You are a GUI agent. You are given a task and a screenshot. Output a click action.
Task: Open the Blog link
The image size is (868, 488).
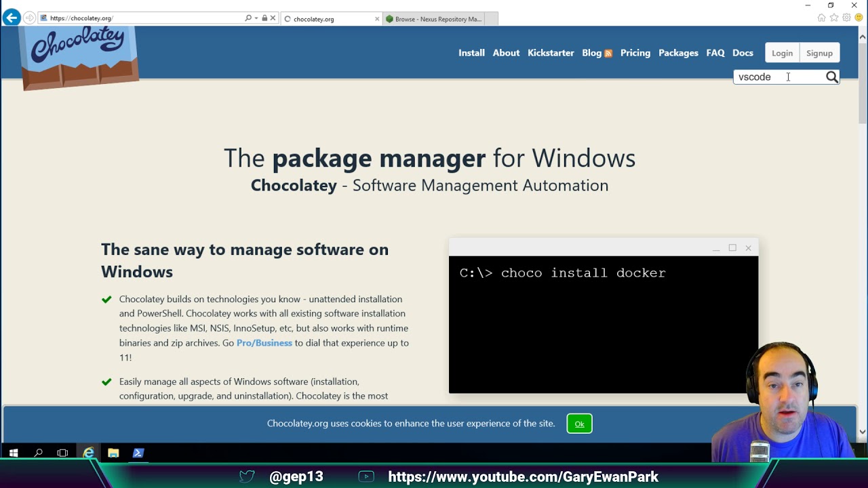[x=591, y=53]
